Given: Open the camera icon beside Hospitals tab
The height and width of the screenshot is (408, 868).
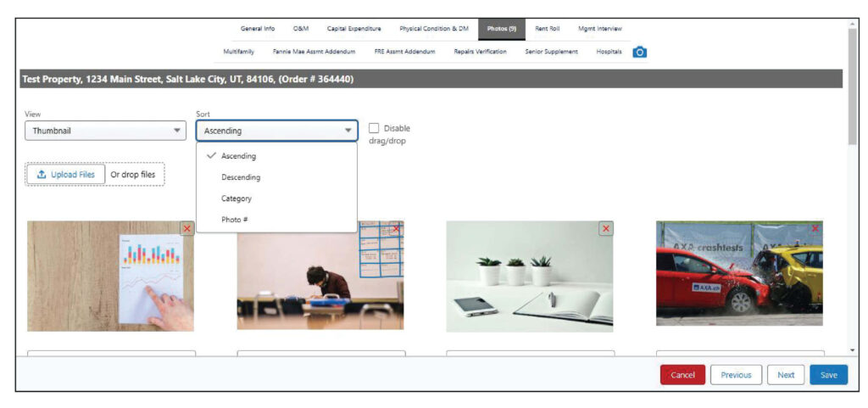Looking at the screenshot, I should (640, 52).
